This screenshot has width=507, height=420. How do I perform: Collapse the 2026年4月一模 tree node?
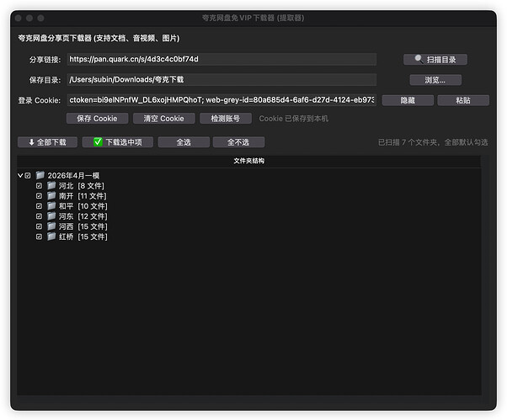pyautogui.click(x=20, y=175)
